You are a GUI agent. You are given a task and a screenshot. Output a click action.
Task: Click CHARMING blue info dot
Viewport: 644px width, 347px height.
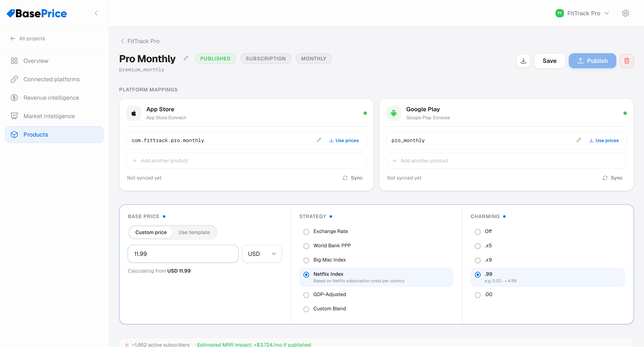click(504, 216)
